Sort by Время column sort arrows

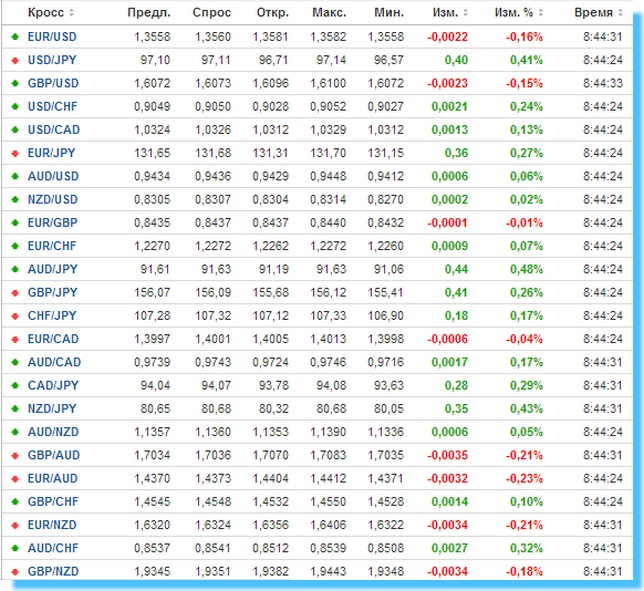pos(620,13)
